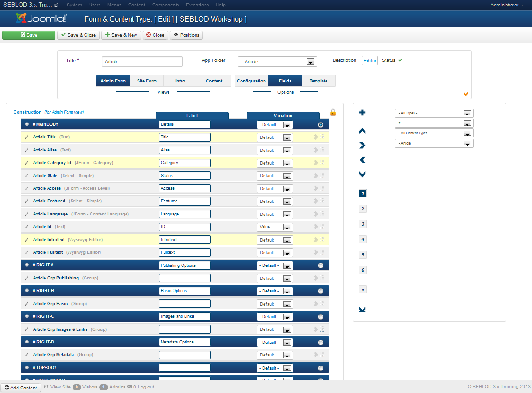
Task: Open Variation dropdown for Article Id
Action: tap(275, 227)
